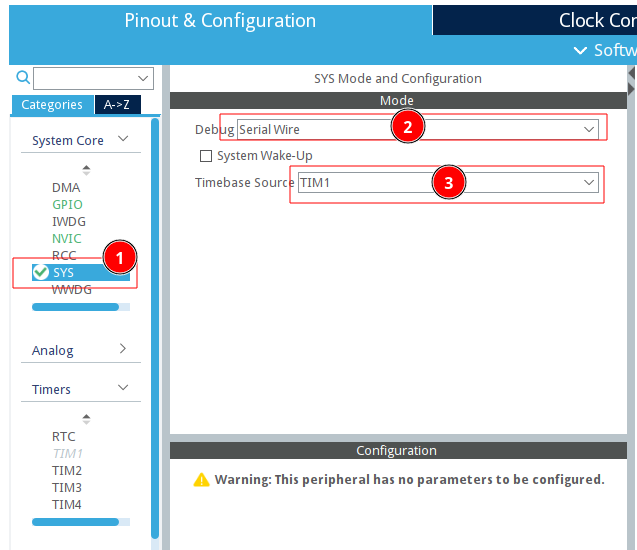637x550 pixels.
Task: Click the yellow warning triangle icon
Action: (x=202, y=480)
